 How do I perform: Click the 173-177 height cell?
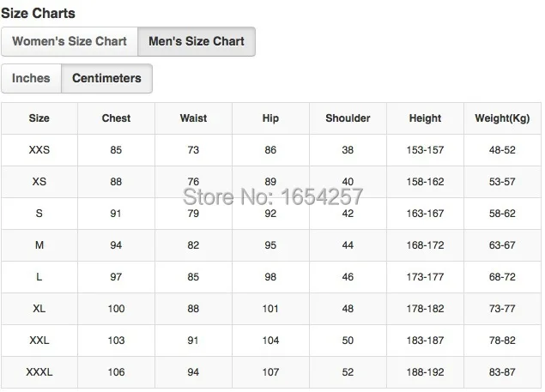coord(425,276)
